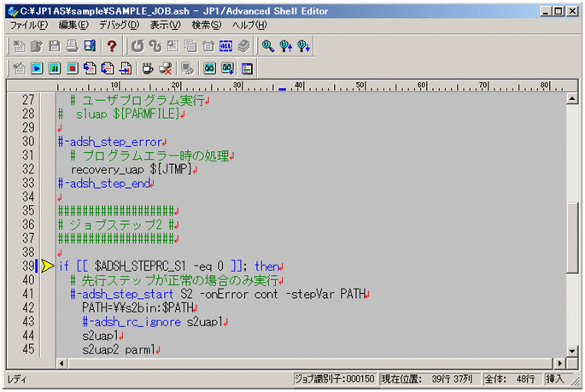Start debugging with the blue play icon
This screenshot has width=585, height=392.
[x=37, y=68]
